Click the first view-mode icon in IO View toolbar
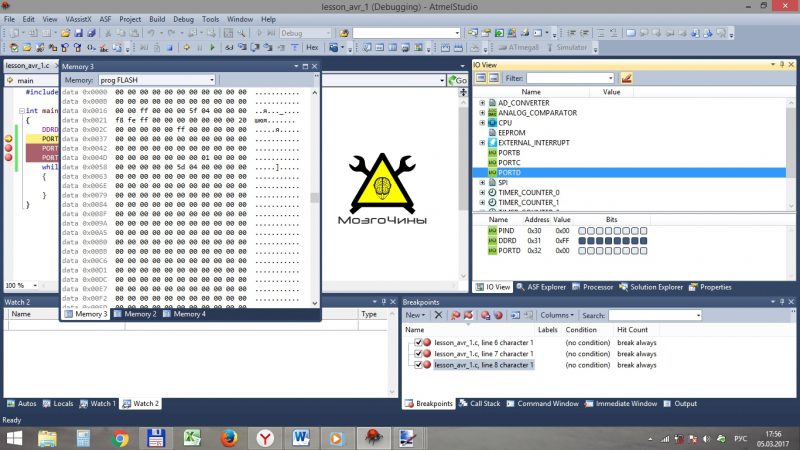 point(481,78)
